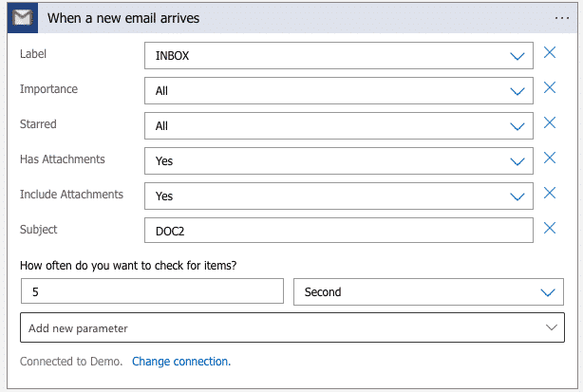Click the chevron arrow in Label dropdown

[517, 57]
